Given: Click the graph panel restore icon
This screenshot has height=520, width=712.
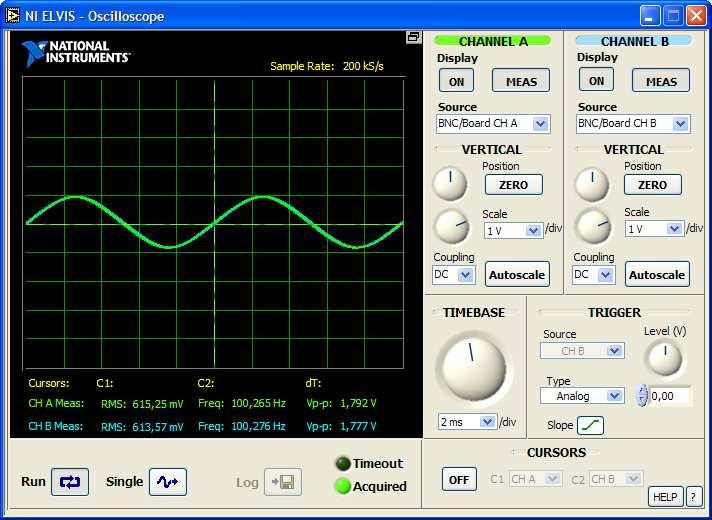Looking at the screenshot, I should pyautogui.click(x=413, y=37).
